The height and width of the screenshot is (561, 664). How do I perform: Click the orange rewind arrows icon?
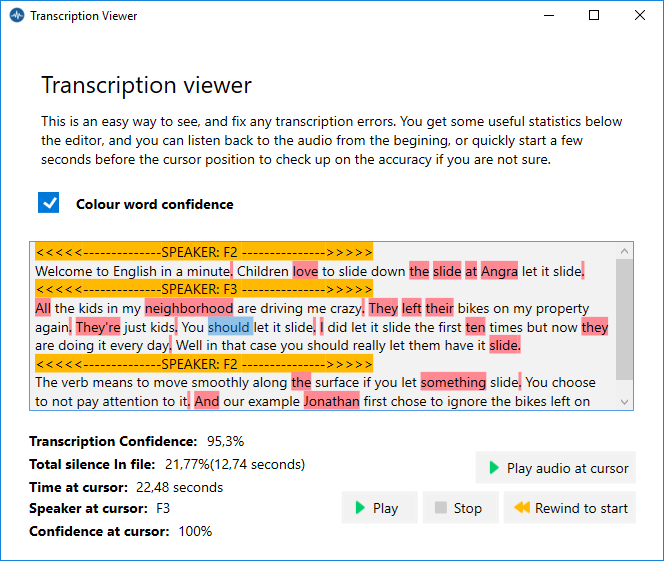click(522, 507)
